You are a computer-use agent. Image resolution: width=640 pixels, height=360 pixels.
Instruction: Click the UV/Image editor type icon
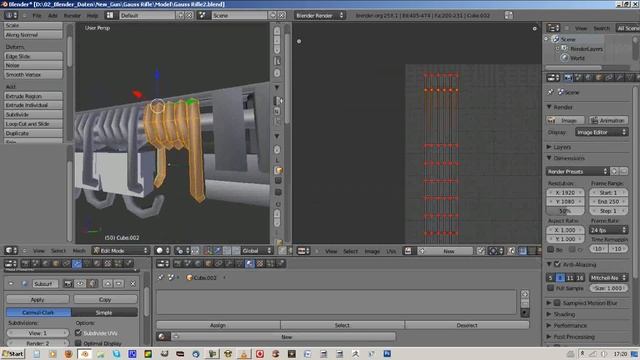[303, 251]
